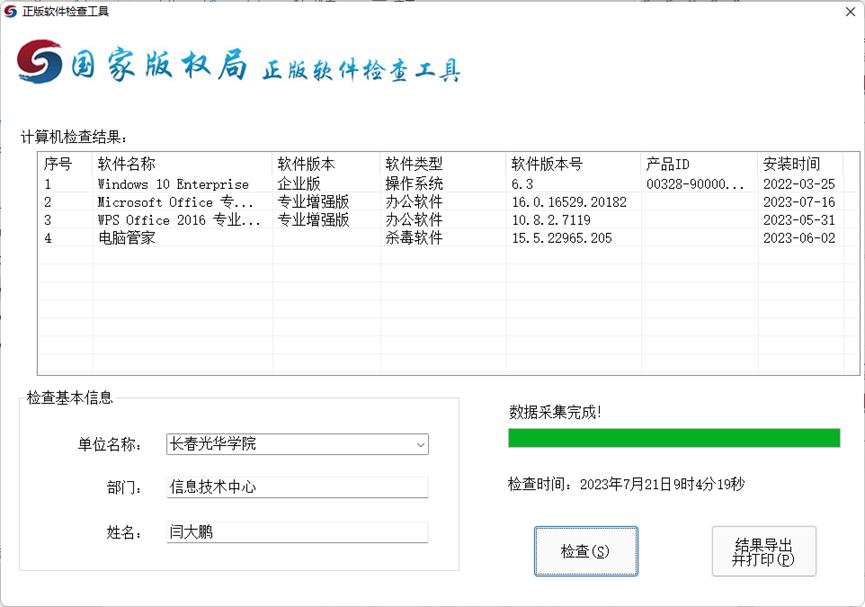865x607 pixels.
Task: Click the 部门 input field
Action: click(x=297, y=487)
